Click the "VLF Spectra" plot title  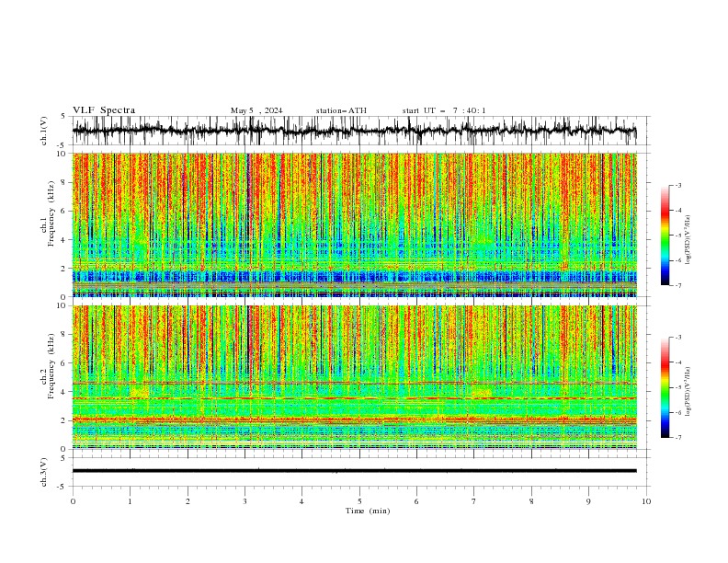[x=104, y=110]
